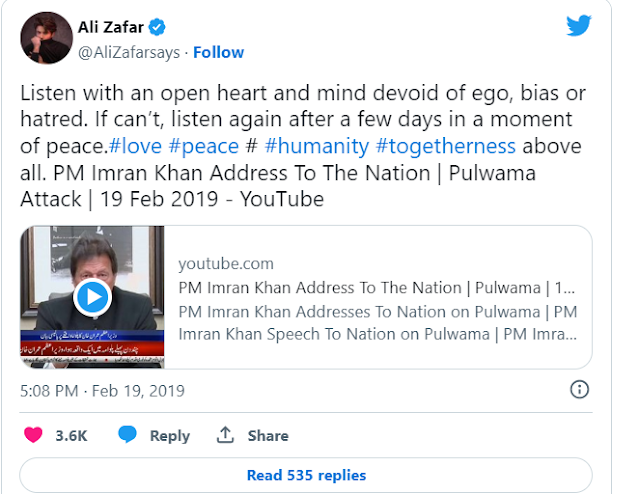Open the #togetherness hashtag
The width and height of the screenshot is (639, 494).
coord(446,146)
